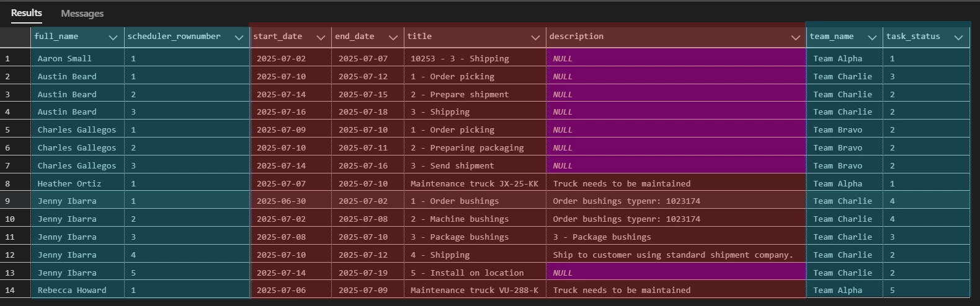This screenshot has height=306, width=980.
Task: Click title '10253 - 3 - Shipping'
Action: (475, 58)
